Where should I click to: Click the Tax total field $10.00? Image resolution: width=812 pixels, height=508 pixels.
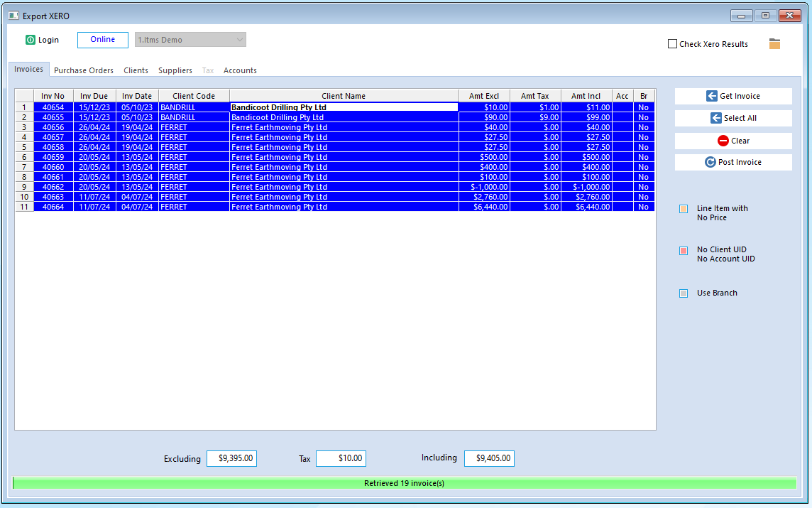click(x=341, y=458)
